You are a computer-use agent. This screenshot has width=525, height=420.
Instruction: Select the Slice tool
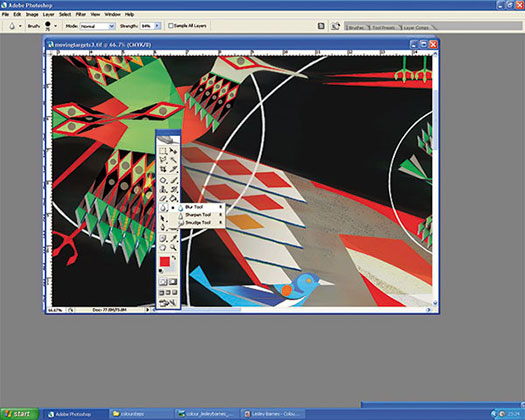tap(173, 169)
